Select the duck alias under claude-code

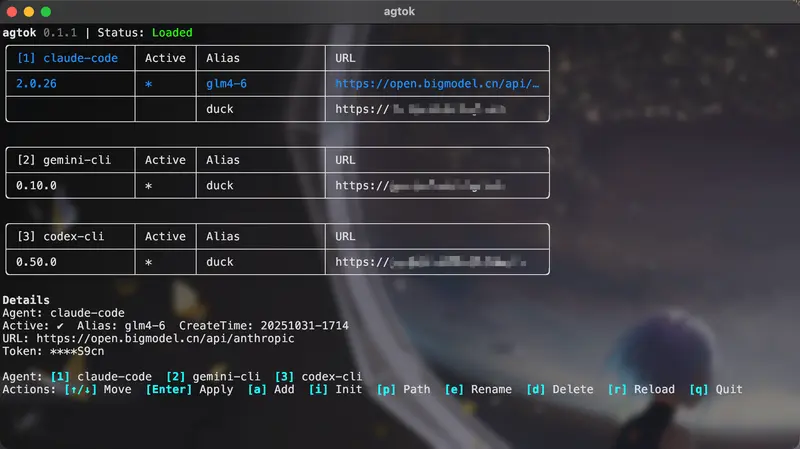(x=220, y=110)
